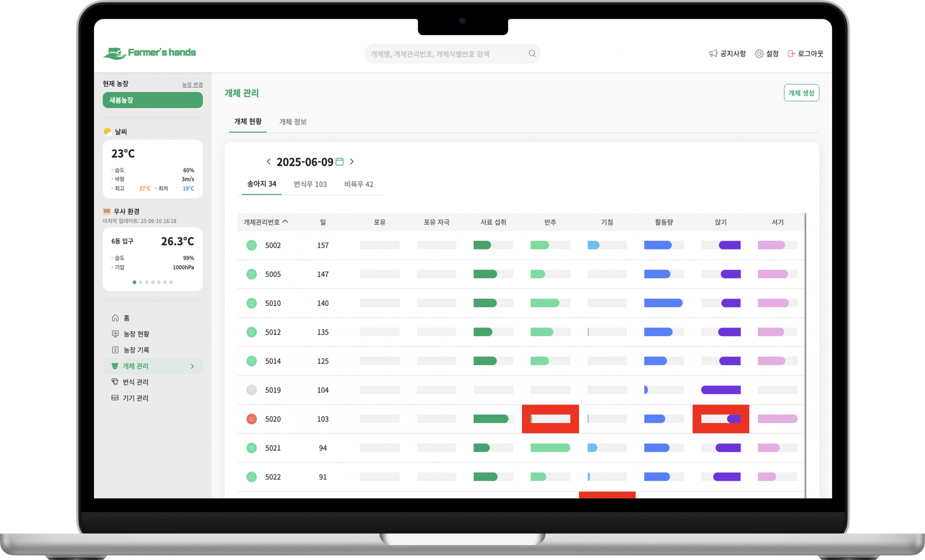Select the 비육우 42 tab

click(359, 184)
